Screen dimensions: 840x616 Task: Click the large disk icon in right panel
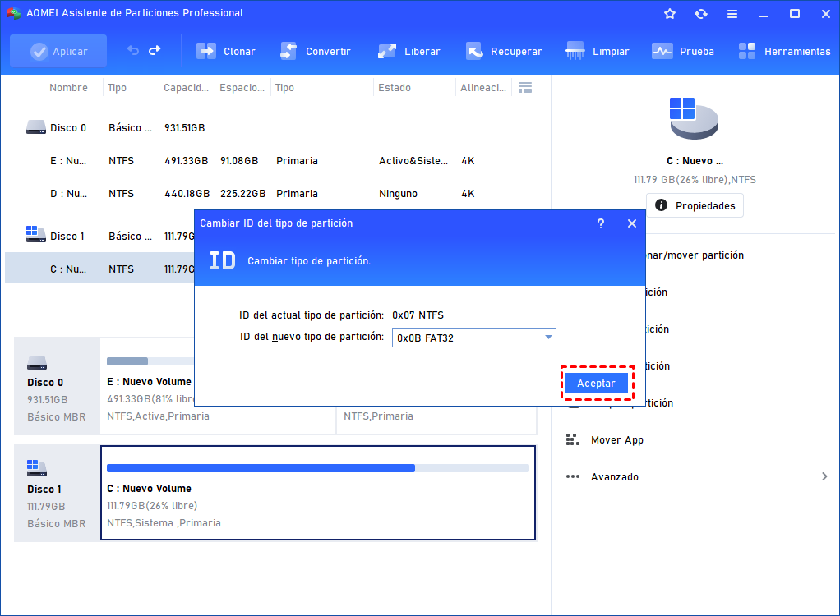tap(694, 118)
